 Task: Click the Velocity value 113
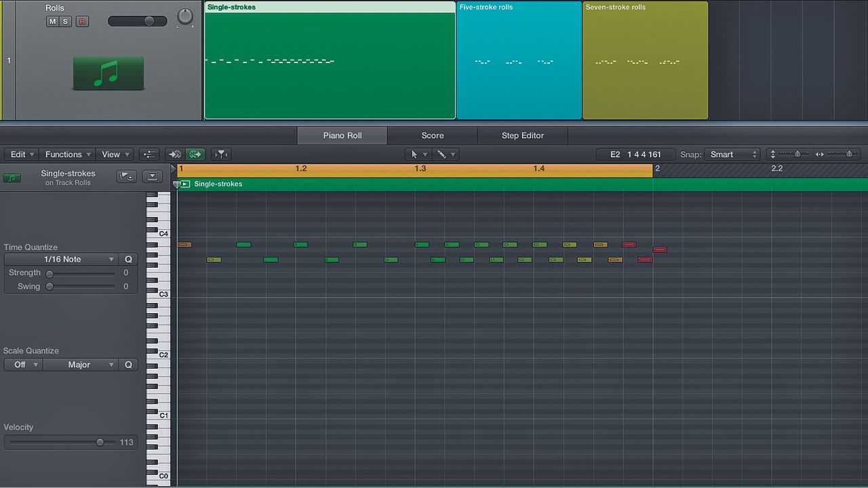pos(127,443)
